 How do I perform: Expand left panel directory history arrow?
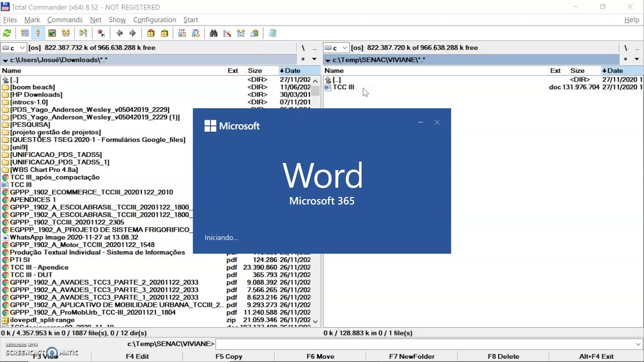[314, 59]
